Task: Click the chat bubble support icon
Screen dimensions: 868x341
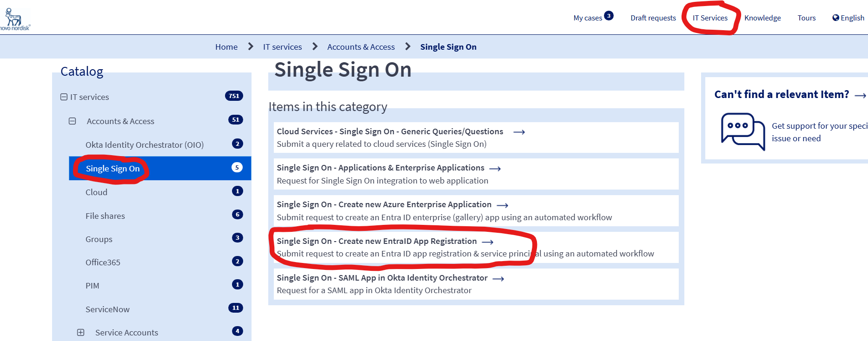Action: click(x=743, y=131)
